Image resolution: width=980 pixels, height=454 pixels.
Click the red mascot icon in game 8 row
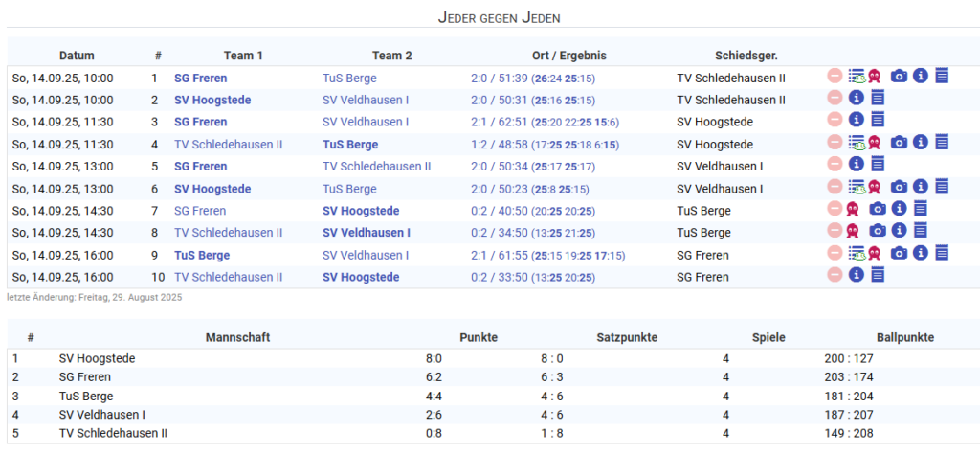click(x=853, y=231)
